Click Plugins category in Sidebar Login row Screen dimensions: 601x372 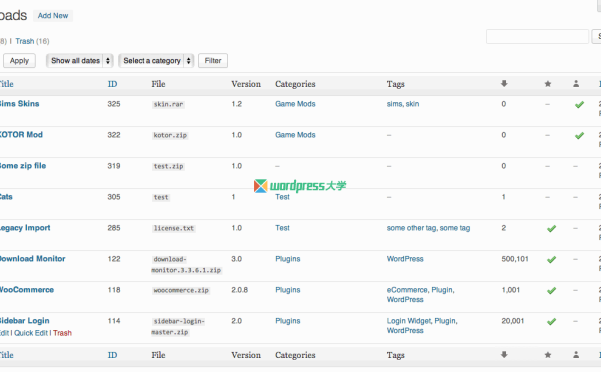(287, 321)
